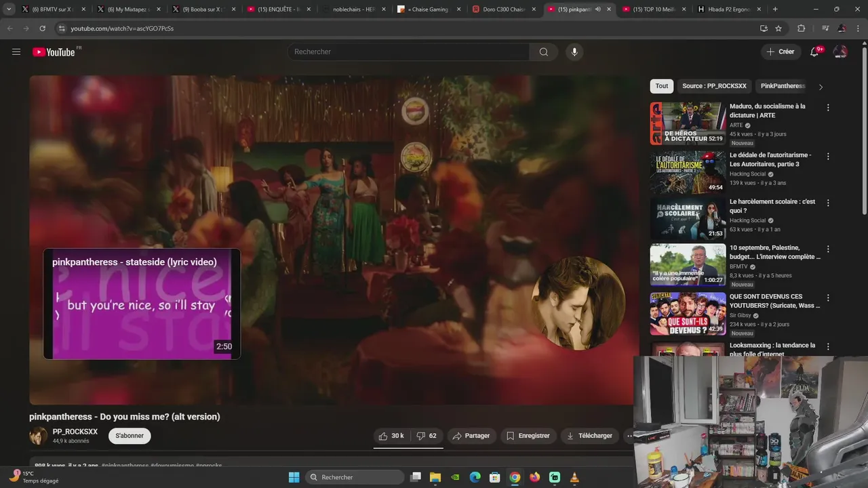Viewport: 868px width, 488px height.
Task: Select the PinkPantheress filter chip
Action: tap(783, 86)
